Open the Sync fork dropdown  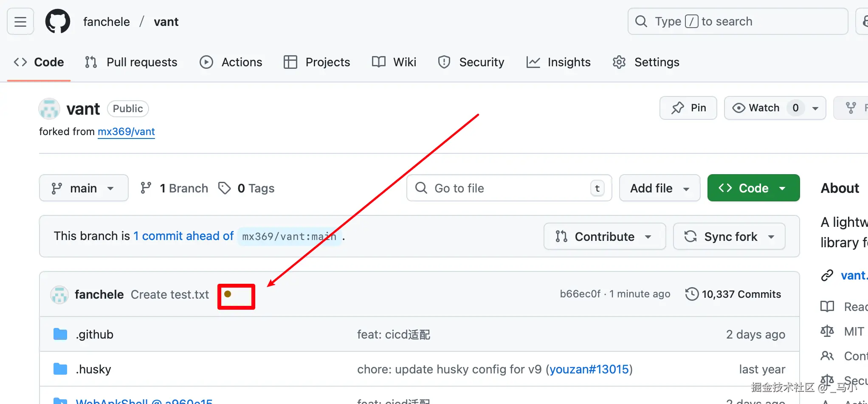pyautogui.click(x=729, y=236)
